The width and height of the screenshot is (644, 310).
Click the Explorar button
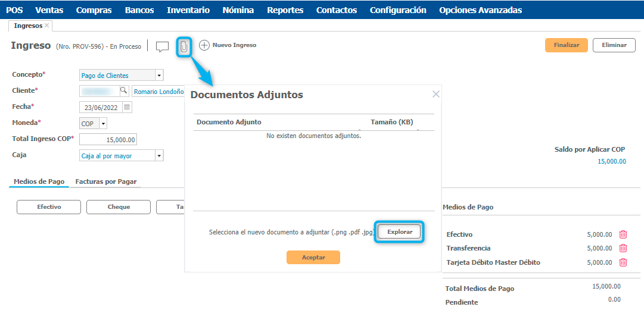(400, 231)
